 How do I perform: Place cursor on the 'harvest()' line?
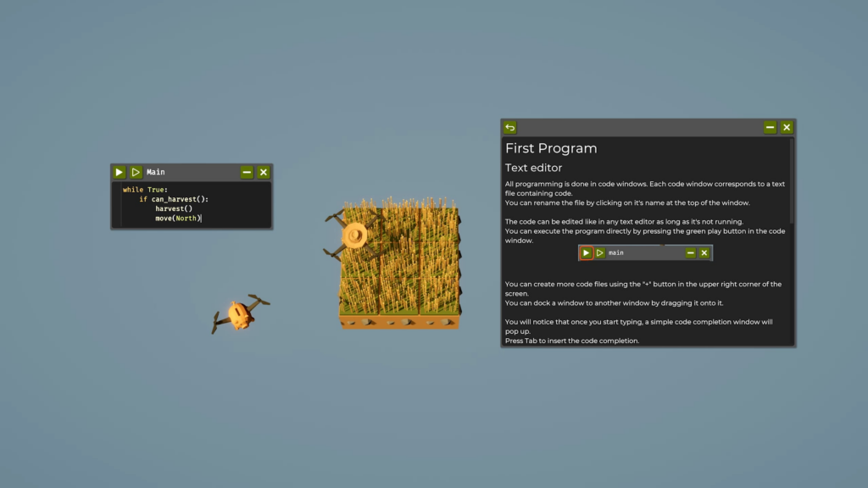(x=174, y=208)
